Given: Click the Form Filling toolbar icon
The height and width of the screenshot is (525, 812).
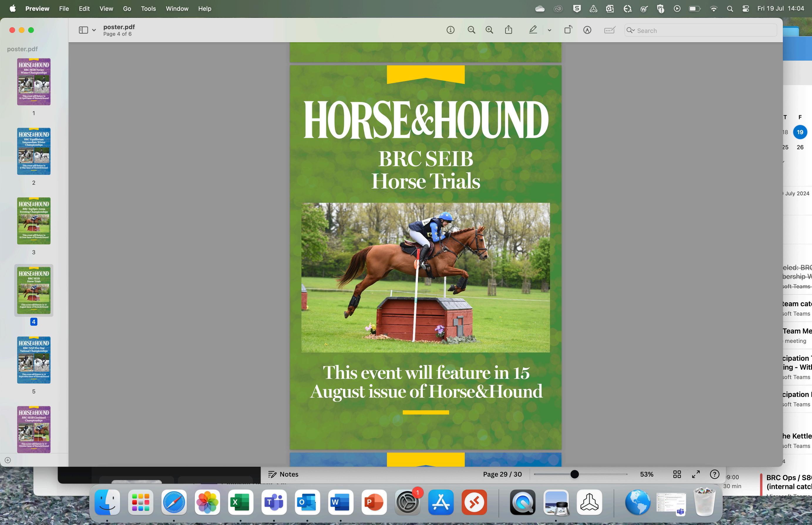Looking at the screenshot, I should 609,30.
